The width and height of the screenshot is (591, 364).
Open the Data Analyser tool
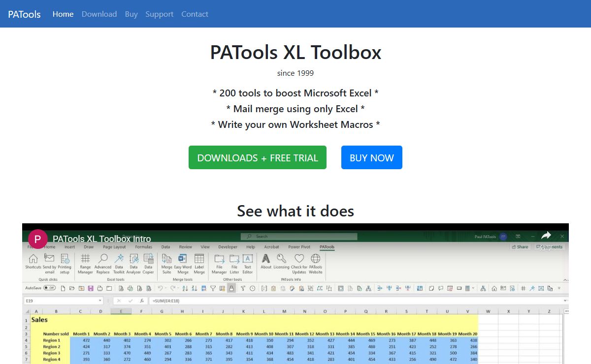(133, 264)
